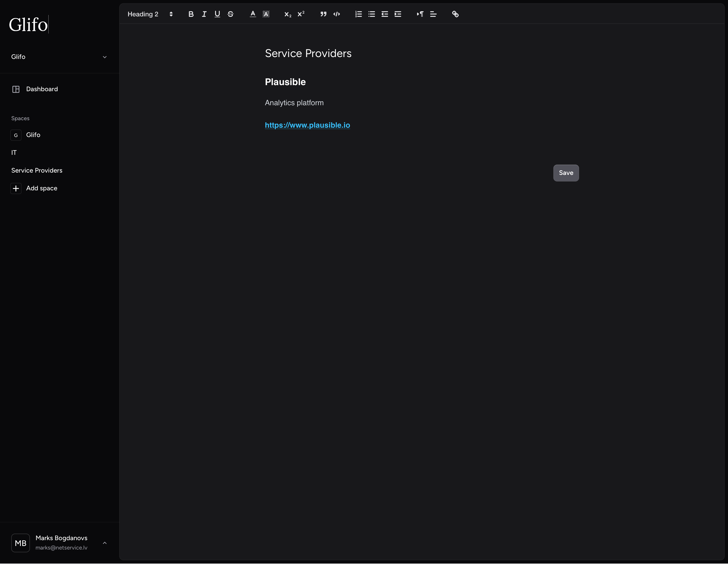
Task: Create an ordered numbered list
Action: pyautogui.click(x=359, y=14)
